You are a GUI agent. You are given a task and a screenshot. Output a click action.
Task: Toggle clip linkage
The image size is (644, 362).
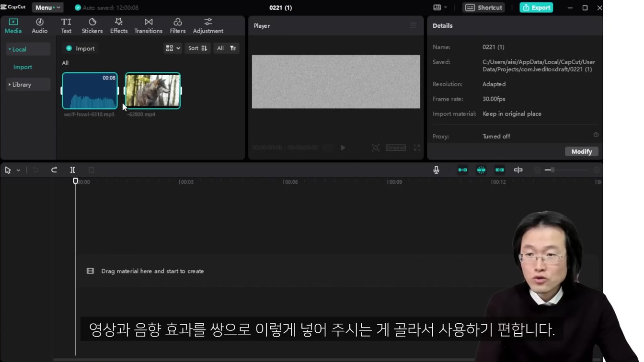click(500, 170)
